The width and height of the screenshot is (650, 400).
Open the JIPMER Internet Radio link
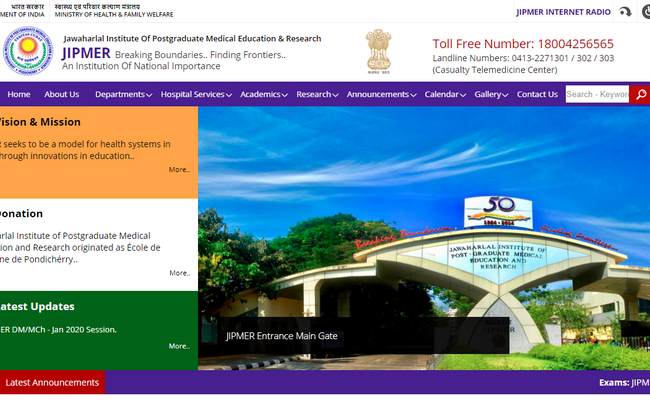(x=562, y=12)
